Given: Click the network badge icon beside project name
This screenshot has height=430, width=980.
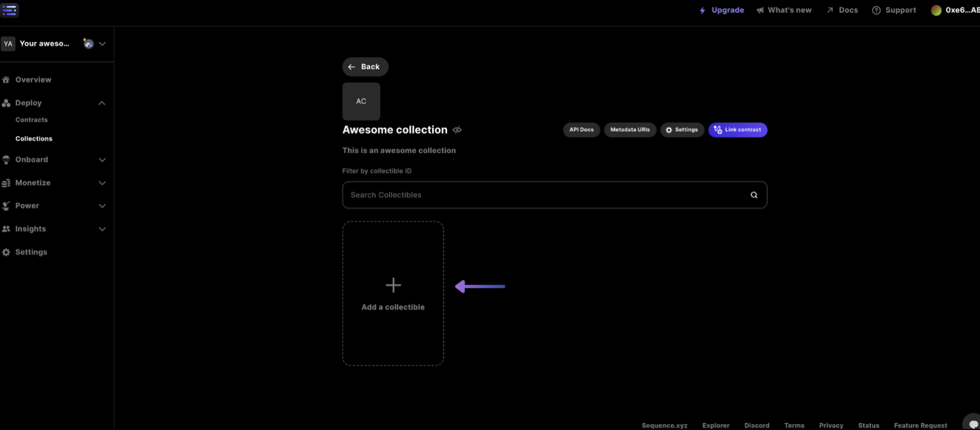Looking at the screenshot, I should [88, 44].
